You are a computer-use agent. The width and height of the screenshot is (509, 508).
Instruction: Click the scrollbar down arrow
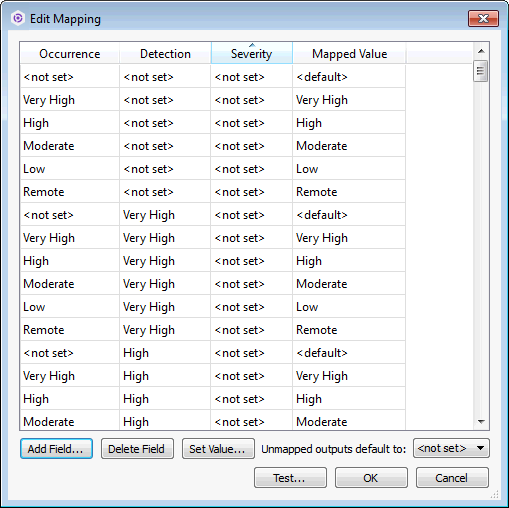(481, 421)
